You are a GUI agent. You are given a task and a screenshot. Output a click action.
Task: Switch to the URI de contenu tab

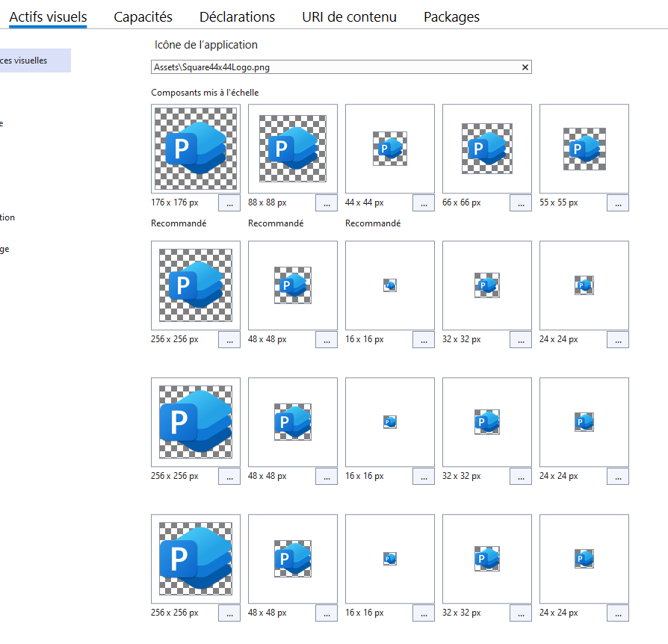tap(349, 16)
